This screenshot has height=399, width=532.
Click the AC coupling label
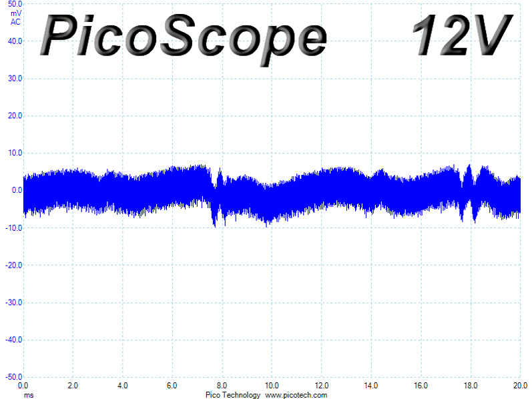[x=15, y=22]
